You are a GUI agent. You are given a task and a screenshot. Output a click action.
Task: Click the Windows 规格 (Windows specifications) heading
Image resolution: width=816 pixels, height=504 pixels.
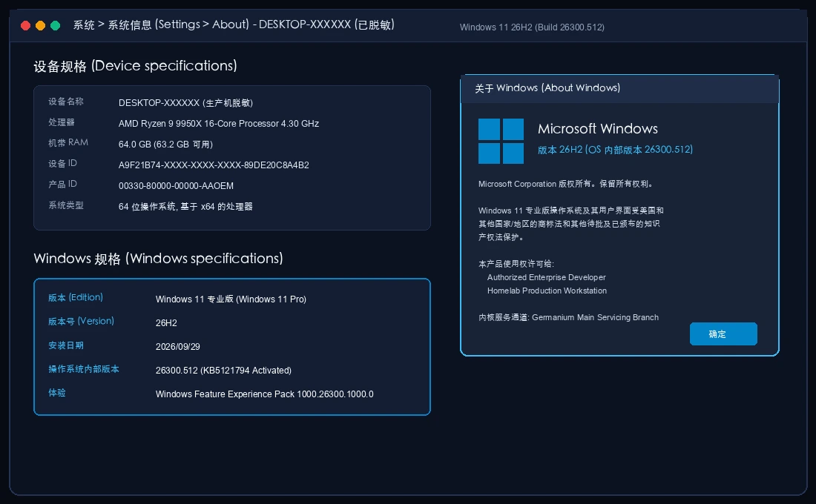tap(158, 259)
